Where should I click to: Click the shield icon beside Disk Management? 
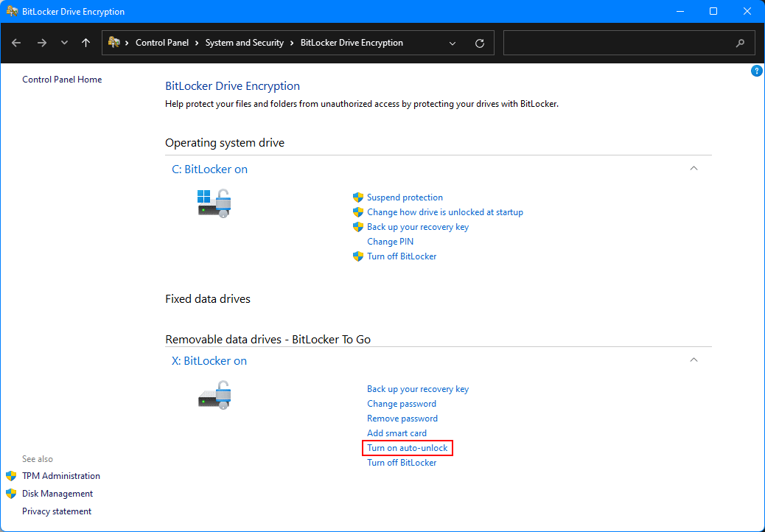click(11, 494)
